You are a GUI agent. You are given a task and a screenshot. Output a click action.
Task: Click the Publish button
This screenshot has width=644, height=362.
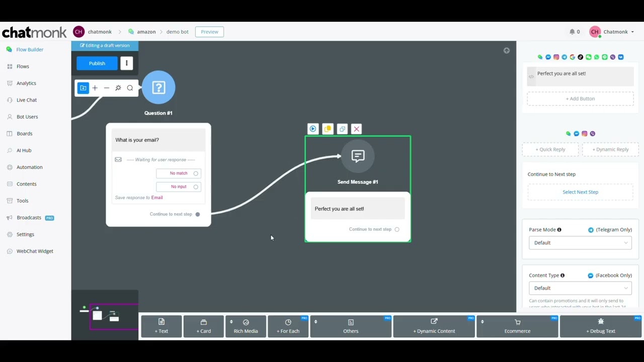pyautogui.click(x=97, y=63)
